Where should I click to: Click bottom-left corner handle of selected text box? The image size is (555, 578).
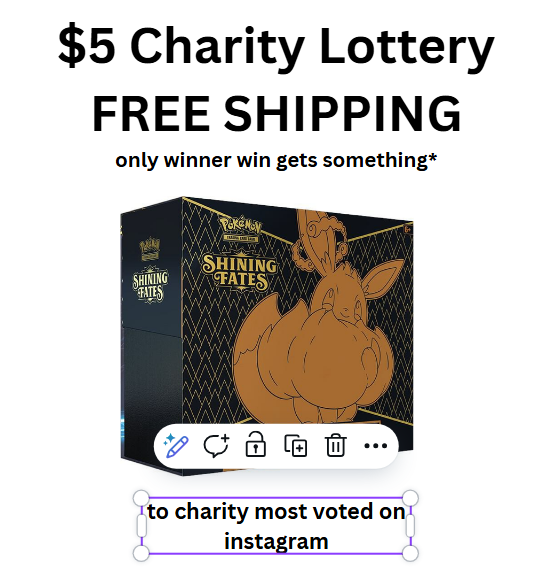point(141,553)
